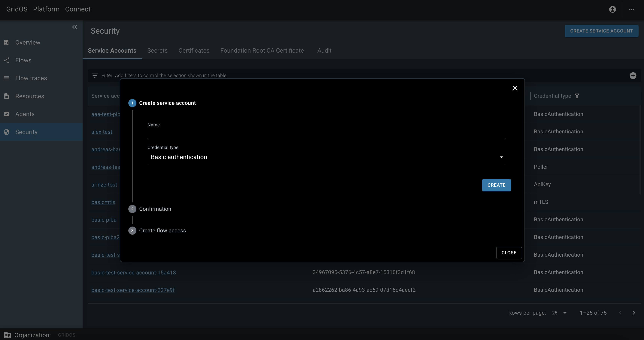644x340 pixels.
Task: Focus the Name input field
Action: pyautogui.click(x=326, y=134)
